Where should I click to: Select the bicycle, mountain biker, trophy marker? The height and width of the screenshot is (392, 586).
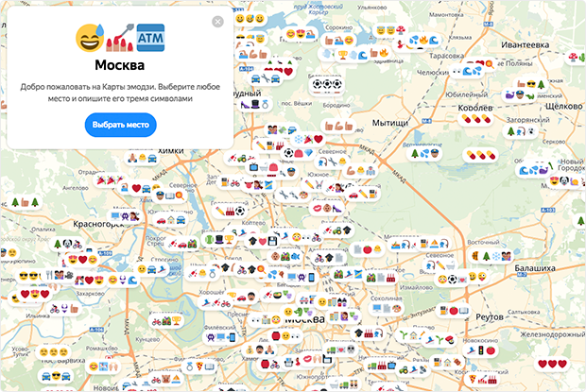(x=166, y=321)
